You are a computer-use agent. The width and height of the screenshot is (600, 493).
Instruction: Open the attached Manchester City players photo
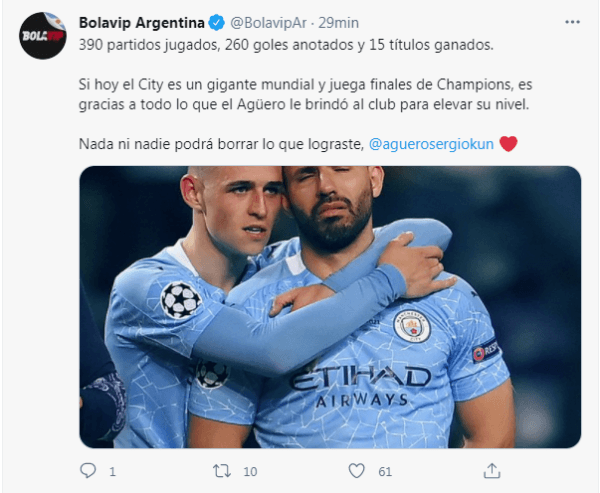click(x=330, y=307)
